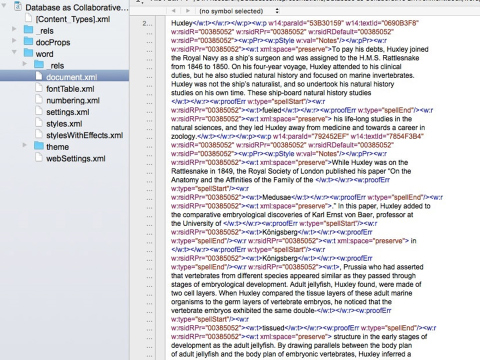Expand the top-level _rels folder
This screenshot has width=480, height=360.
[14, 29]
